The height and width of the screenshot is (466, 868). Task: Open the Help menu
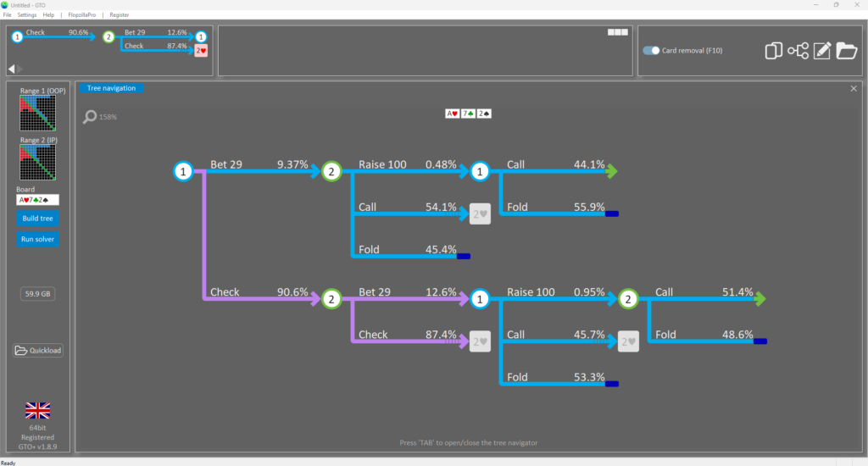pyautogui.click(x=48, y=15)
